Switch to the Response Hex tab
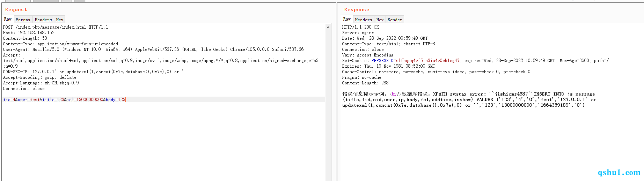The image size is (644, 181). [x=380, y=20]
